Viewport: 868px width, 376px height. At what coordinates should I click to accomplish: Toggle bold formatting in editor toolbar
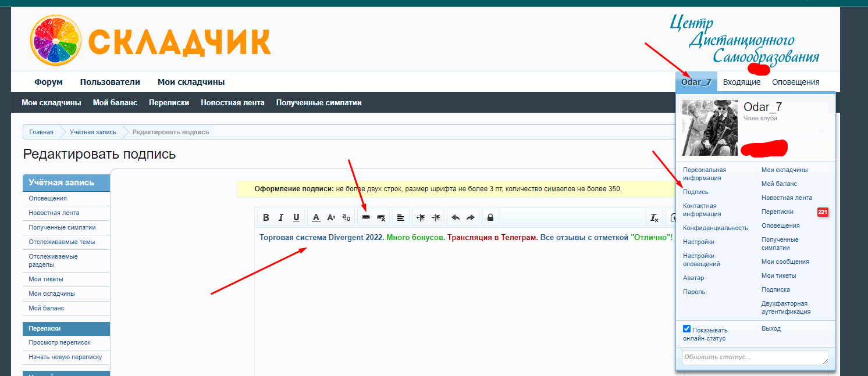266,217
